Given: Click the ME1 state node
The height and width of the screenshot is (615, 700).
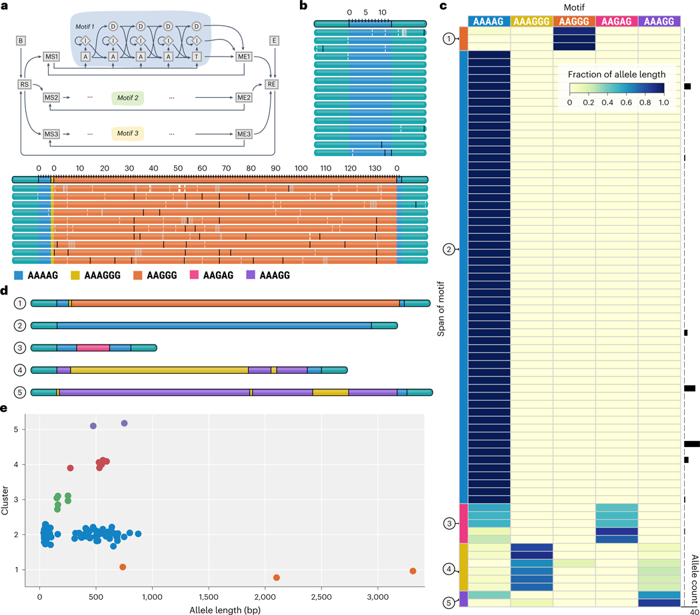Looking at the screenshot, I should pos(244,57).
